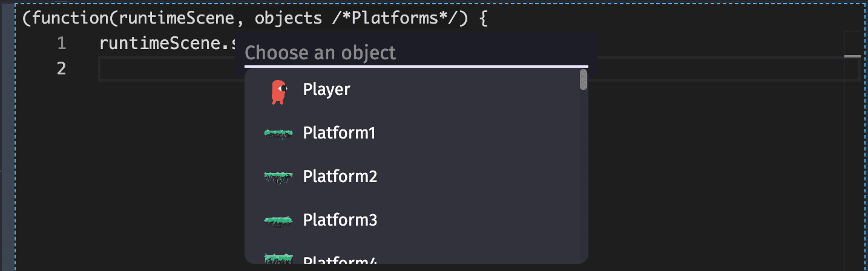This screenshot has height=271, width=868.
Task: Choose Platform1 in the object list
Action: [339, 133]
